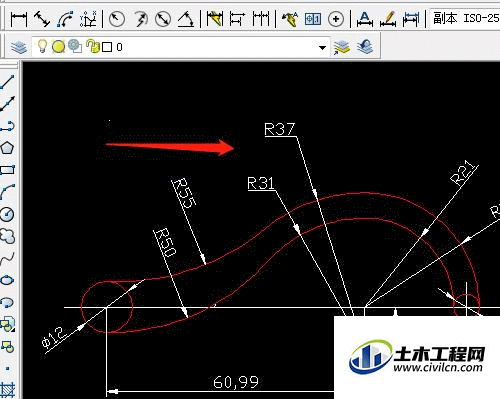This screenshot has width=500, height=399.
Task: Toggle the lock icon of layer 0
Action: [x=93, y=46]
